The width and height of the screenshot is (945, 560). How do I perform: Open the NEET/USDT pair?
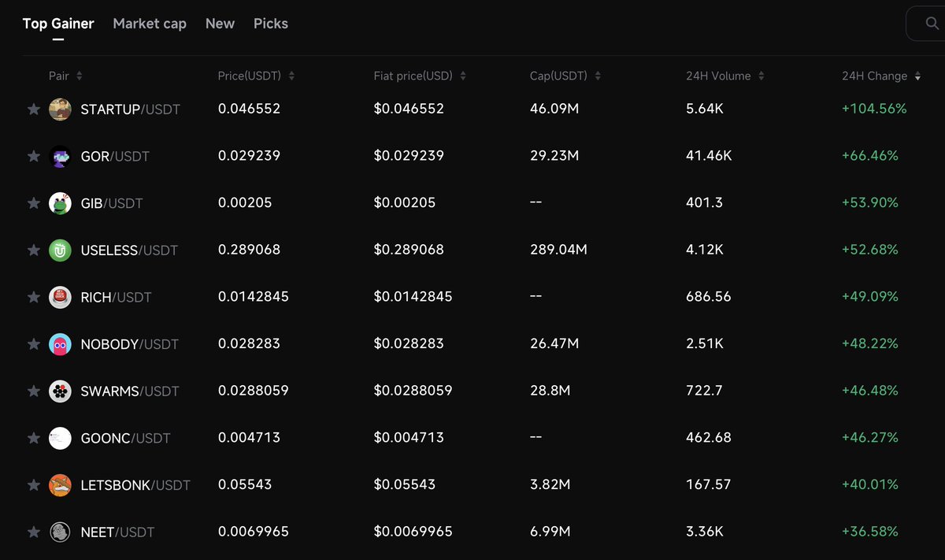tap(117, 532)
